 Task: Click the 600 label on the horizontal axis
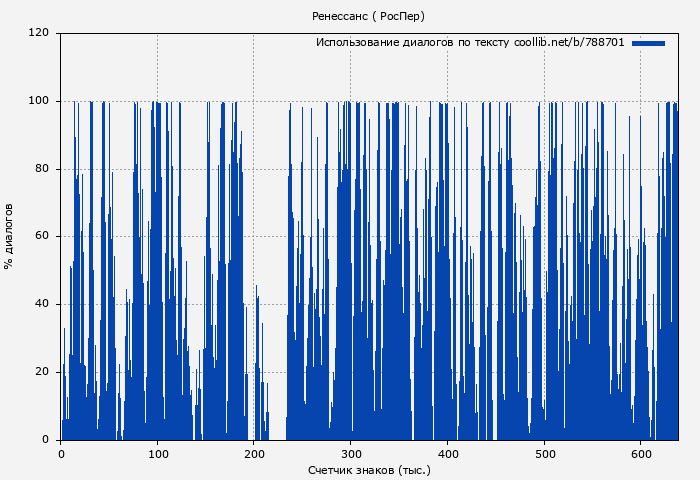pos(640,453)
